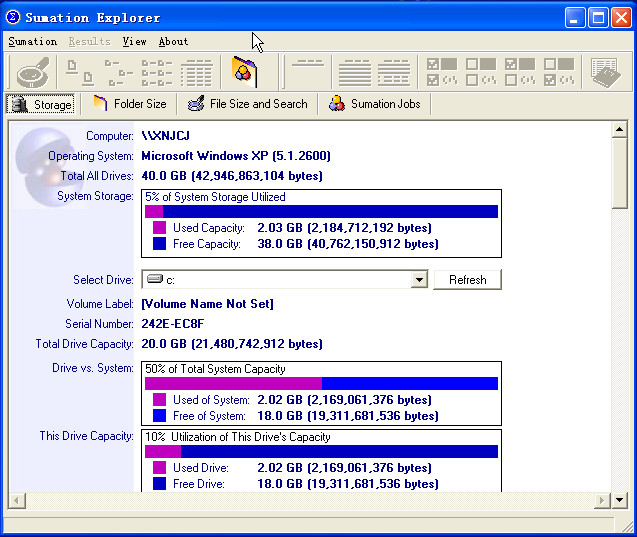Click the both-boxes-checked toolbar icon

pyautogui.click(x=442, y=72)
